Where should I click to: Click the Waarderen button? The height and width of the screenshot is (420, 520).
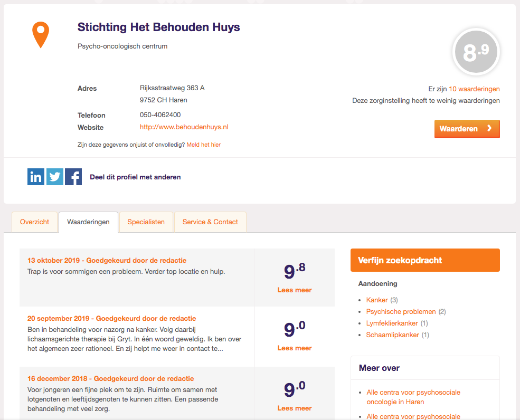click(x=467, y=129)
